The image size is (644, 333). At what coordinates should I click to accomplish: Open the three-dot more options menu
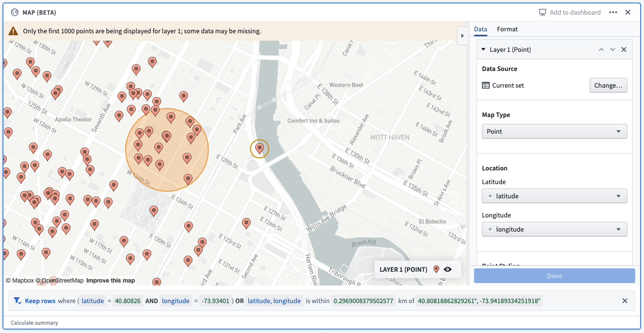[613, 12]
